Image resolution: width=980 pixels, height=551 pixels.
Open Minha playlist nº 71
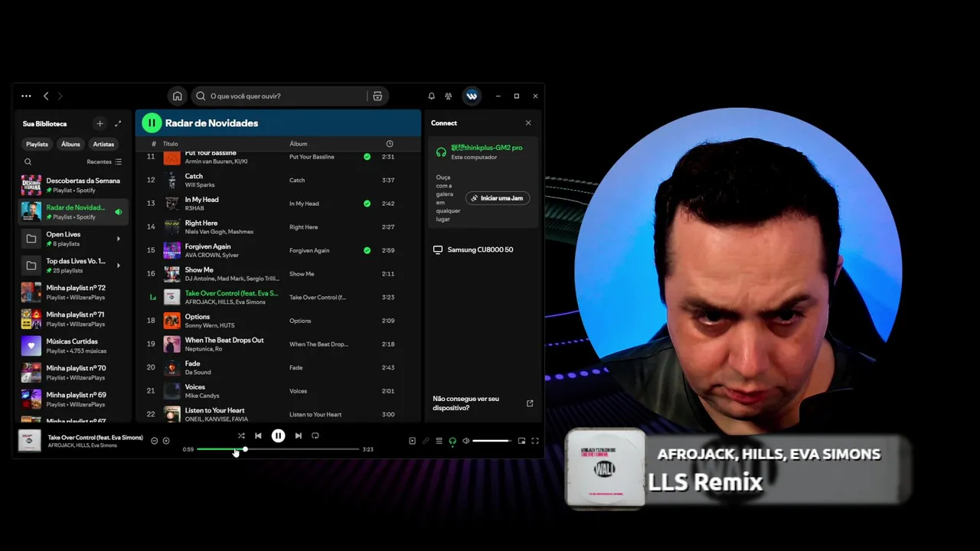73,319
